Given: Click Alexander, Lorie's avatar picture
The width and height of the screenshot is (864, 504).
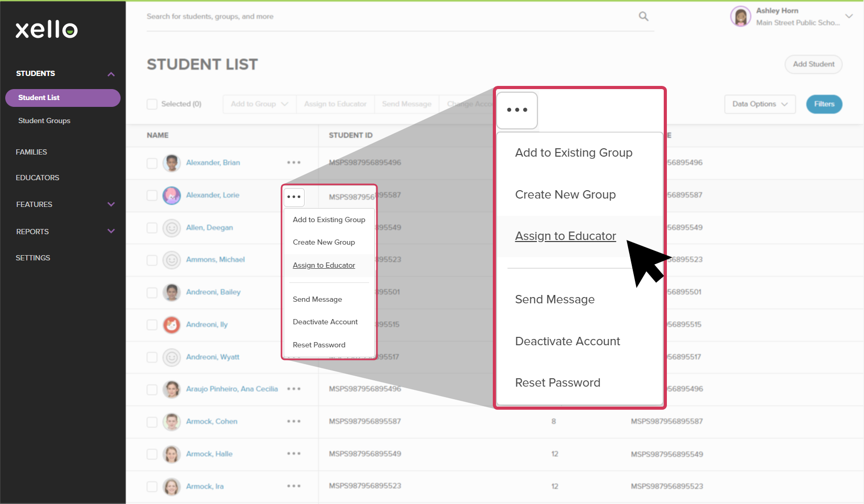Looking at the screenshot, I should (171, 195).
